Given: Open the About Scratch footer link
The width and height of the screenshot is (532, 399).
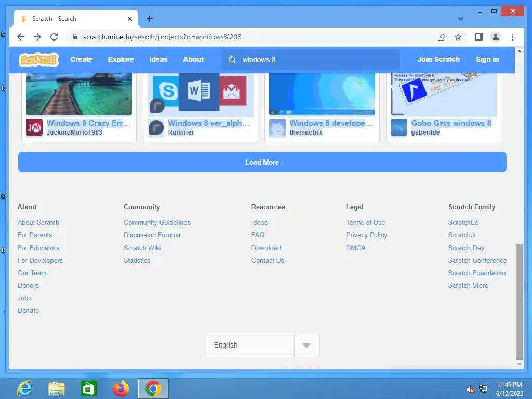Looking at the screenshot, I should tap(38, 222).
